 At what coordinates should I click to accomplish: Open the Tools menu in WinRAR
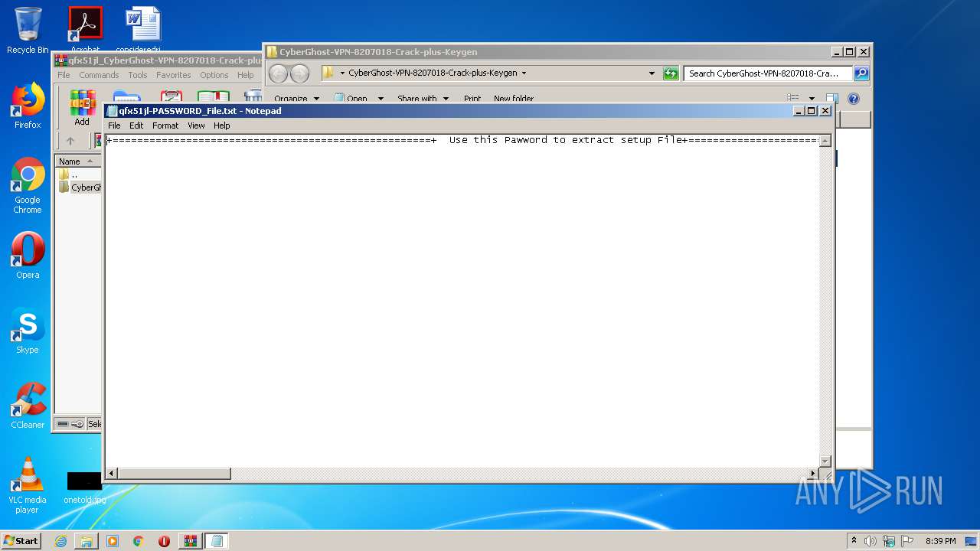(x=138, y=75)
